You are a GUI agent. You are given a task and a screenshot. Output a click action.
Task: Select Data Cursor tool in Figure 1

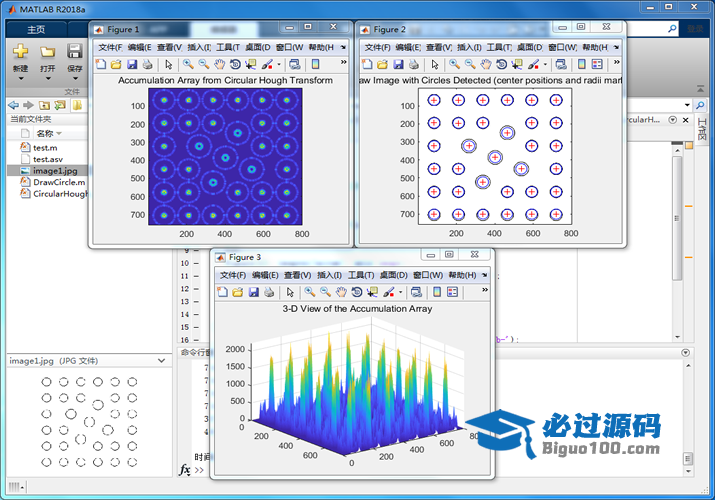[x=251, y=64]
